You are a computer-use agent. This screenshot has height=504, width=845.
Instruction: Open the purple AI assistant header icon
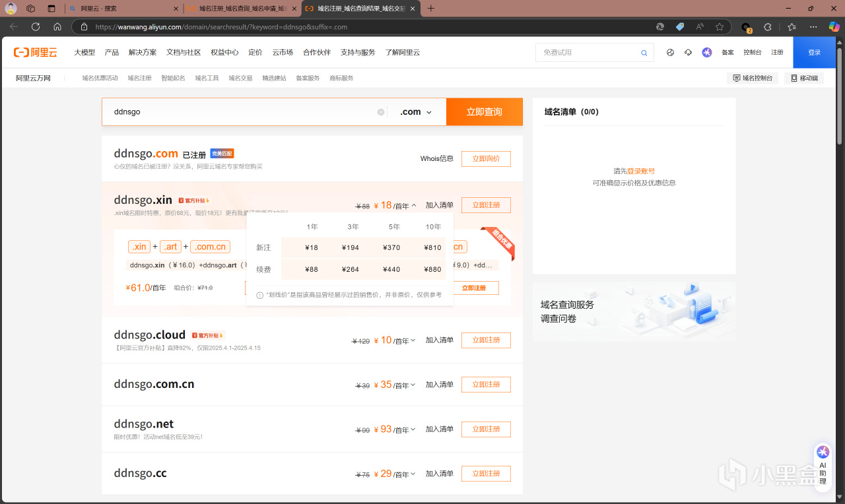[707, 53]
